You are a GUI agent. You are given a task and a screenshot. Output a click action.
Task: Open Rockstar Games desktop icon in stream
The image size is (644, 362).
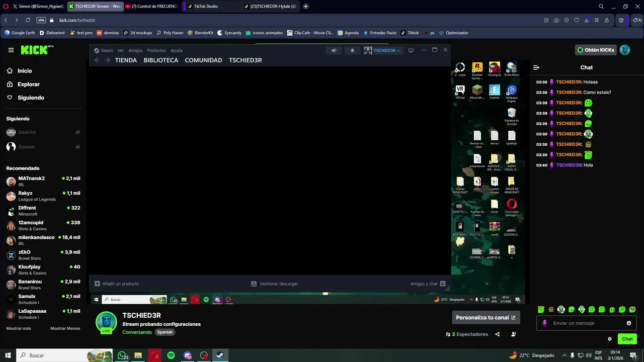[477, 71]
